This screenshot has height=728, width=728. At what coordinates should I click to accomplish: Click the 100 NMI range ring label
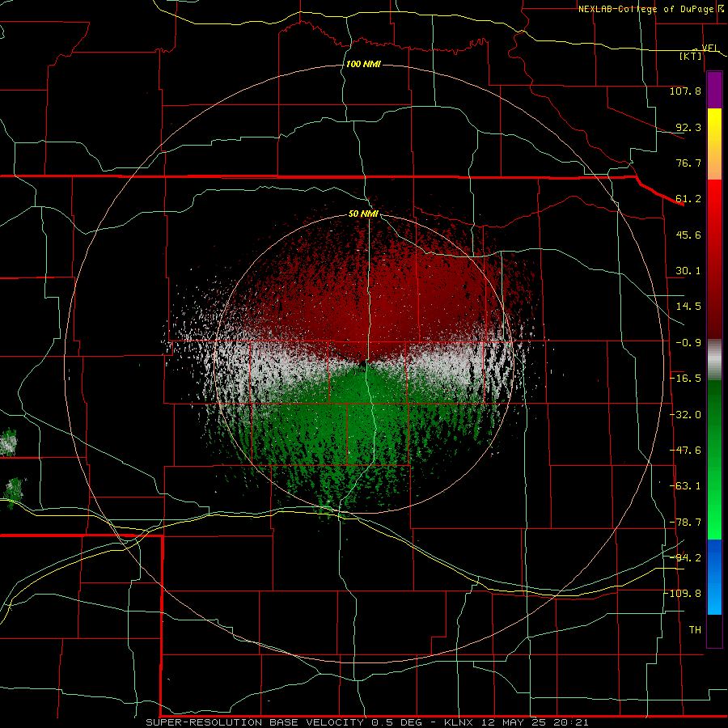click(x=363, y=64)
